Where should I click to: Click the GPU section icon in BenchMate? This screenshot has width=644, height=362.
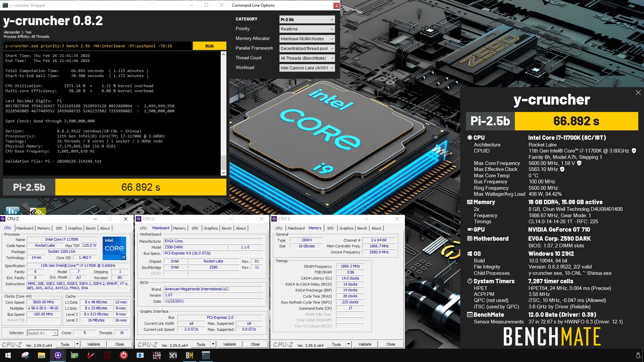click(x=470, y=230)
